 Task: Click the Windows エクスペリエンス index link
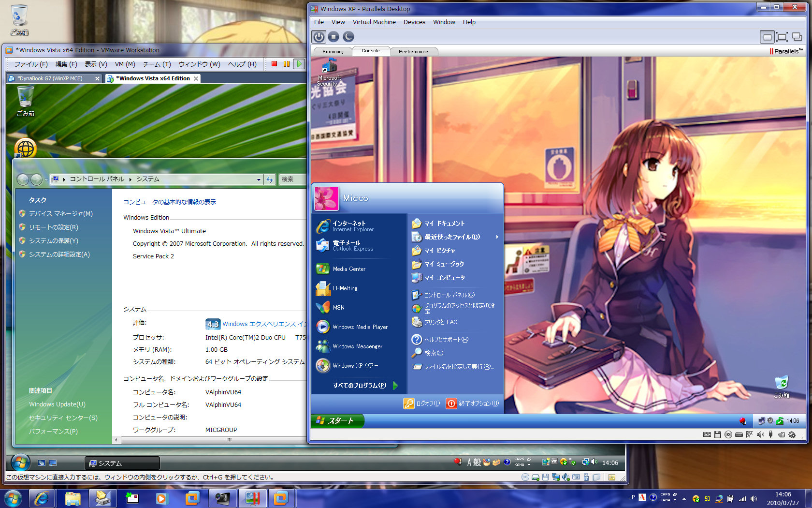click(x=264, y=324)
